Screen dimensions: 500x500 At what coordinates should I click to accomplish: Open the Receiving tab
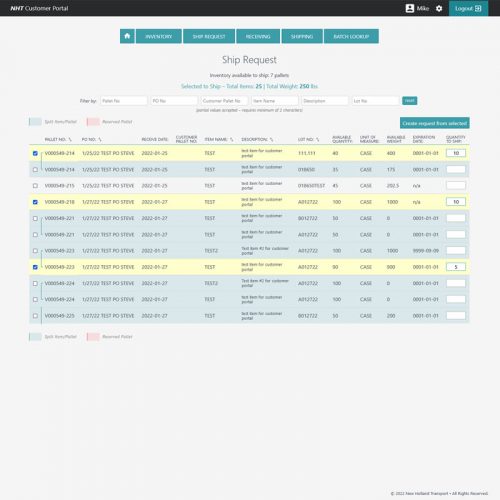(x=258, y=36)
